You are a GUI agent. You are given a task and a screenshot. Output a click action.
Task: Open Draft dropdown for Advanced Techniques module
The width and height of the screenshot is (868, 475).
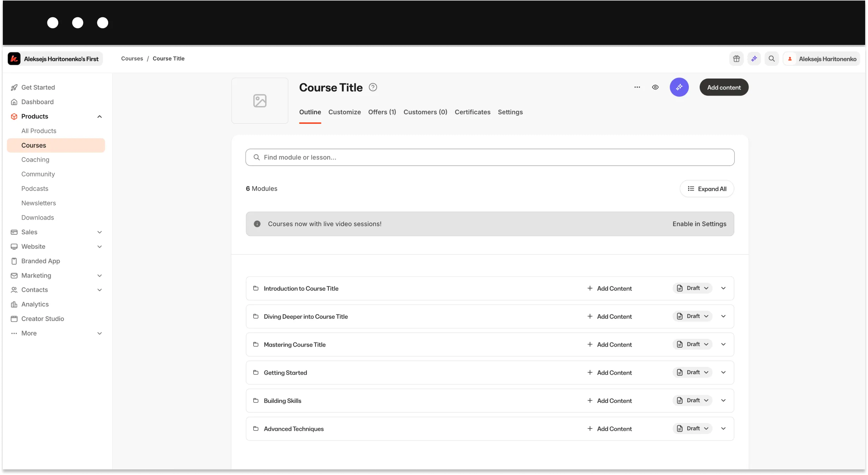tap(692, 428)
